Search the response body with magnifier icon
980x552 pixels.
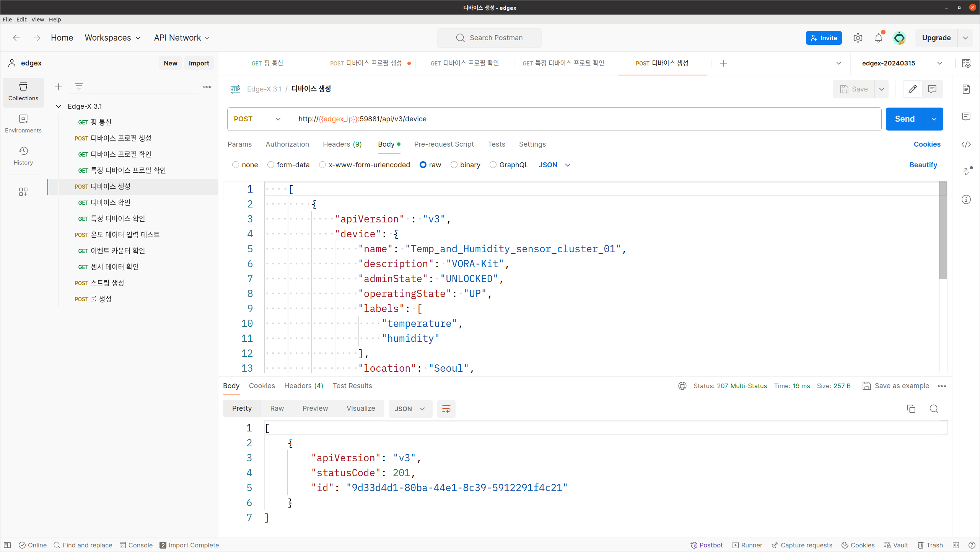[x=934, y=409]
